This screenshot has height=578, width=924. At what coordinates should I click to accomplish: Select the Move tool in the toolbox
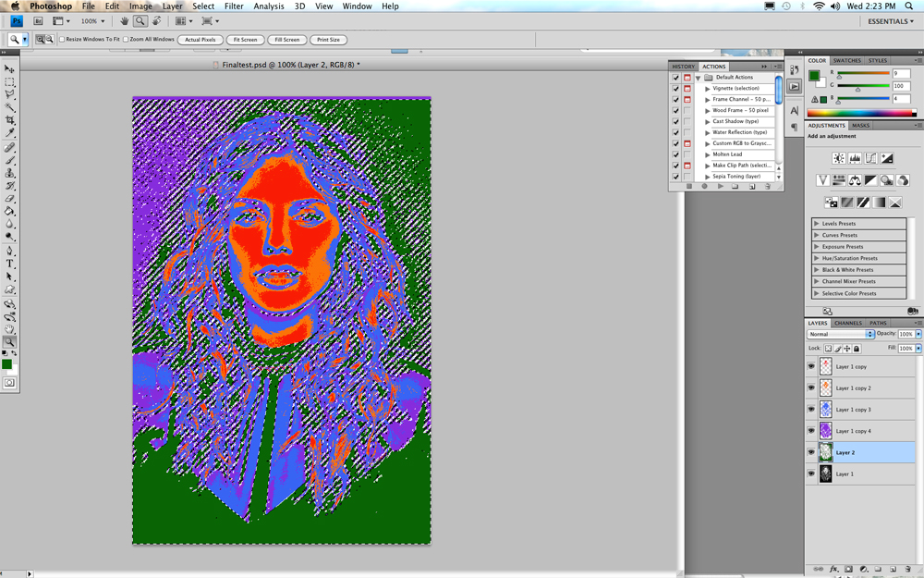(x=9, y=69)
